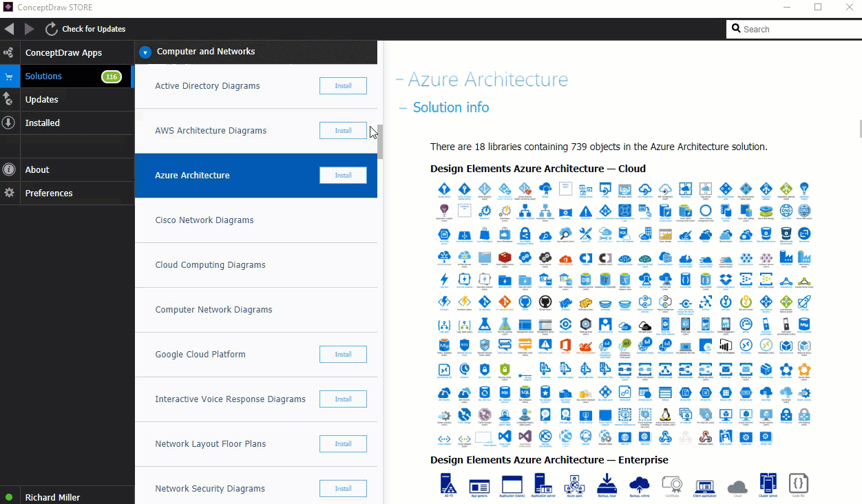Select the App generic icon
Viewport: 862px width, 504px height.
(480, 487)
